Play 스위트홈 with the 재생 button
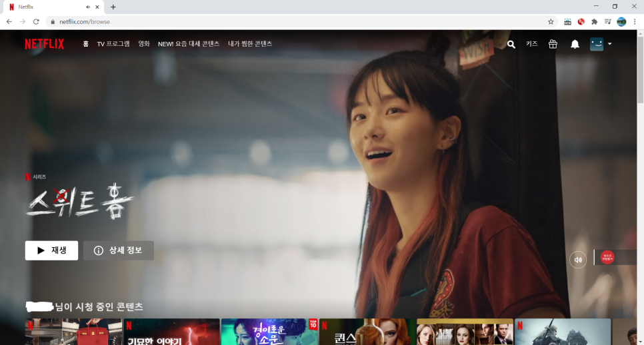The width and height of the screenshot is (644, 345). [51, 250]
